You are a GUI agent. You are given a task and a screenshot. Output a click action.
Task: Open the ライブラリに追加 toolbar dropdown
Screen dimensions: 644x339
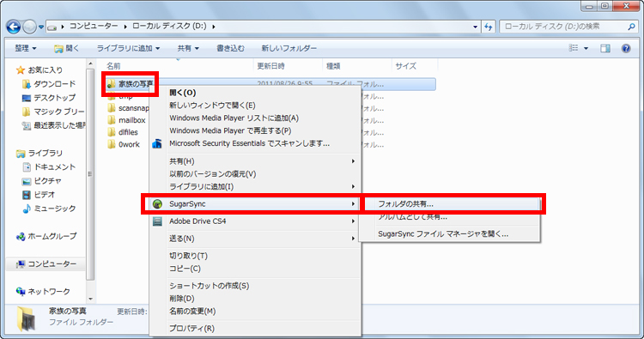pyautogui.click(x=128, y=48)
